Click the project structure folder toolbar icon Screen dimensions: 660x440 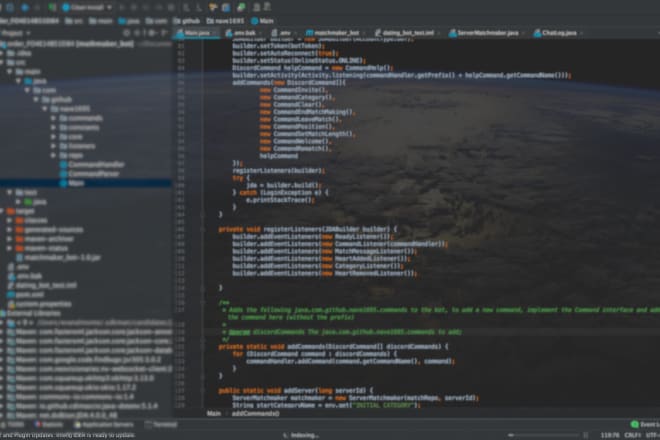click(x=213, y=7)
